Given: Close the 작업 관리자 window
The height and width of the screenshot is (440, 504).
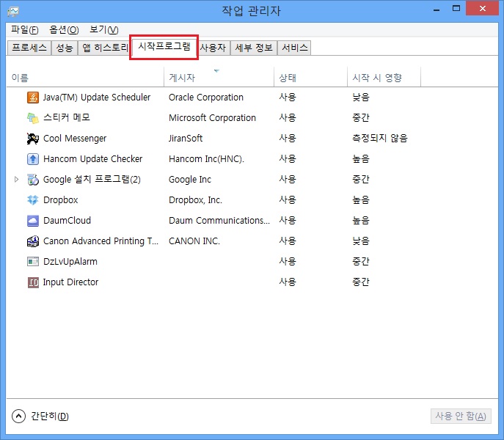Looking at the screenshot, I should coord(482,8).
